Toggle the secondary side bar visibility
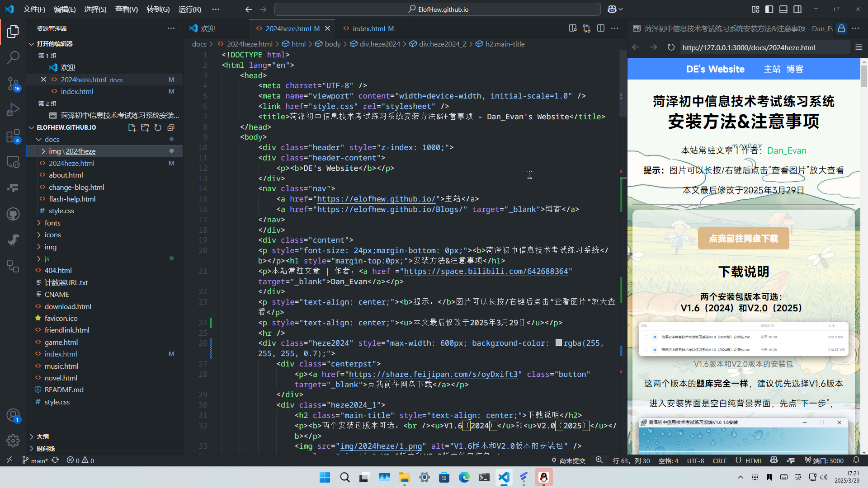The image size is (868, 488). pos(798,9)
